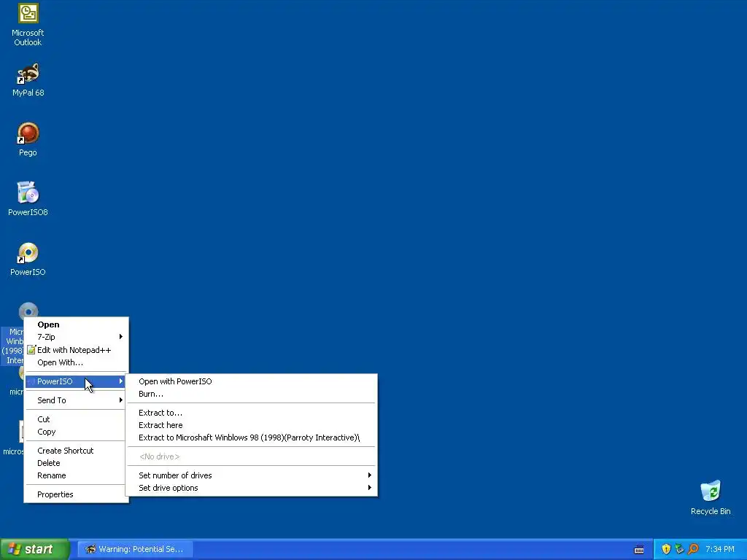This screenshot has width=747, height=560.
Task: Click the safely remove hardware tray icon
Action: 679,549
